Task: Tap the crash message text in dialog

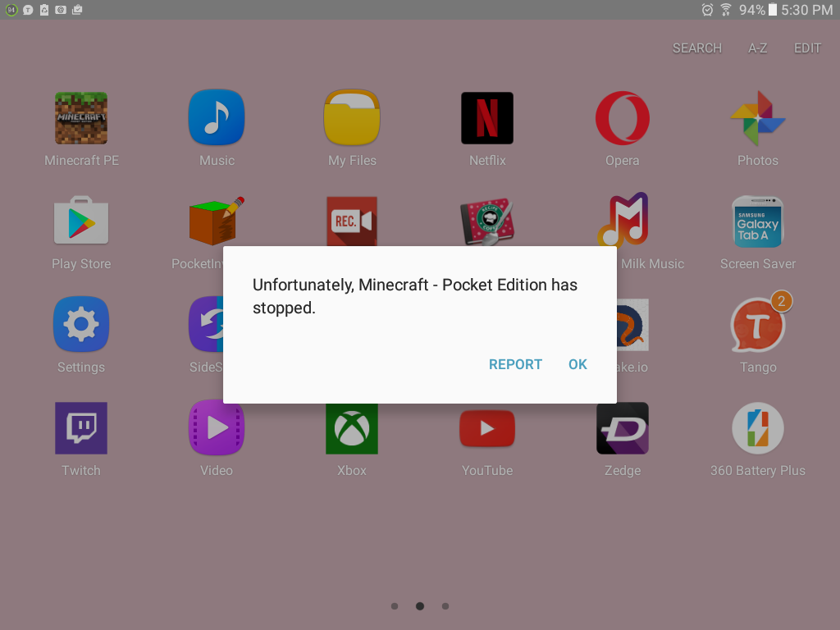Action: tap(414, 296)
